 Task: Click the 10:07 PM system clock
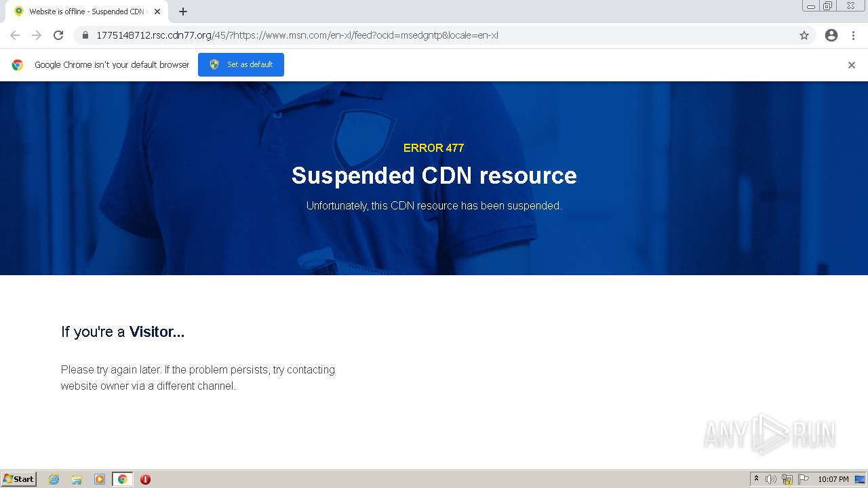pos(833,479)
